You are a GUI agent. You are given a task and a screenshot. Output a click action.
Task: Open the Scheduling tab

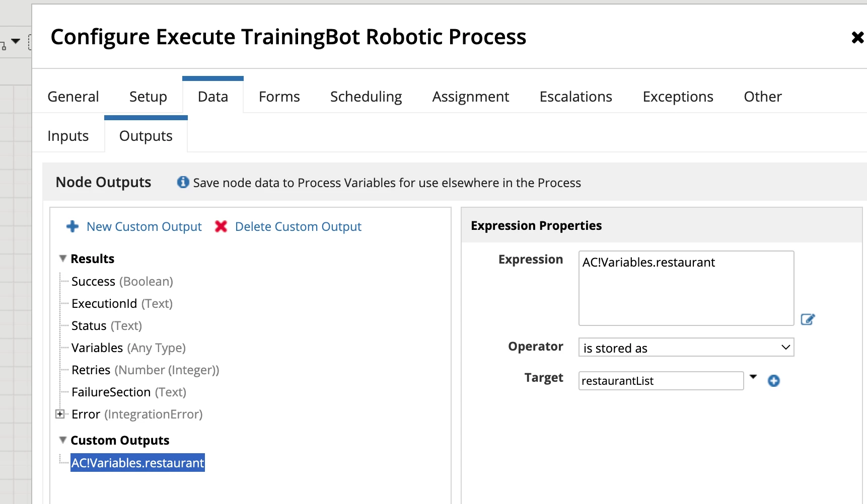point(366,96)
